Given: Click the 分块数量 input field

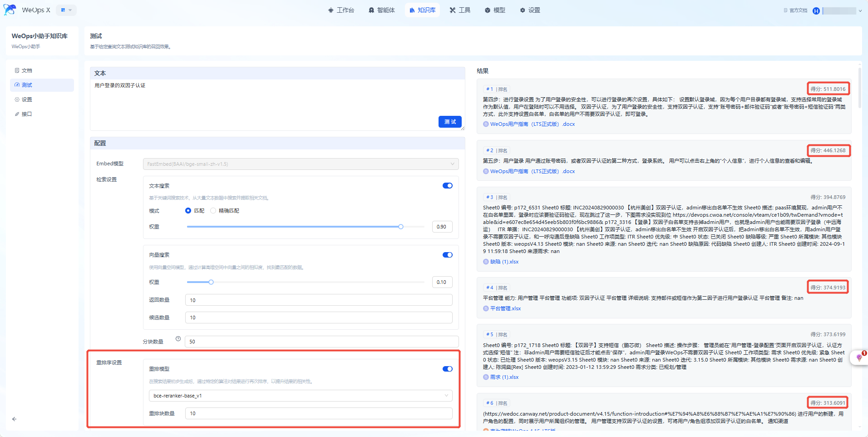Looking at the screenshot, I should click(x=321, y=342).
